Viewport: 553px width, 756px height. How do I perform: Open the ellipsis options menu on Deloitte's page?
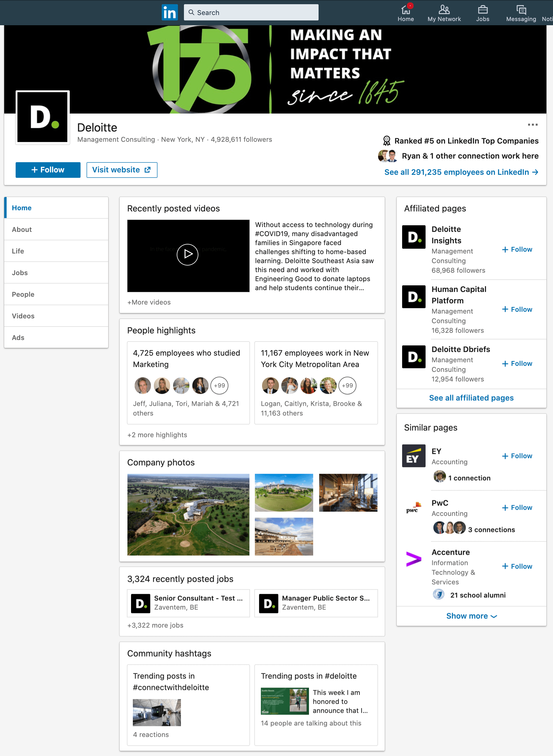[x=532, y=125]
